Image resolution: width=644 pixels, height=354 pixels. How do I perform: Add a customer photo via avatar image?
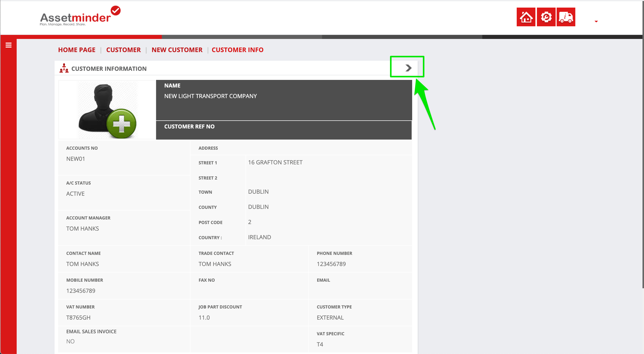point(107,110)
